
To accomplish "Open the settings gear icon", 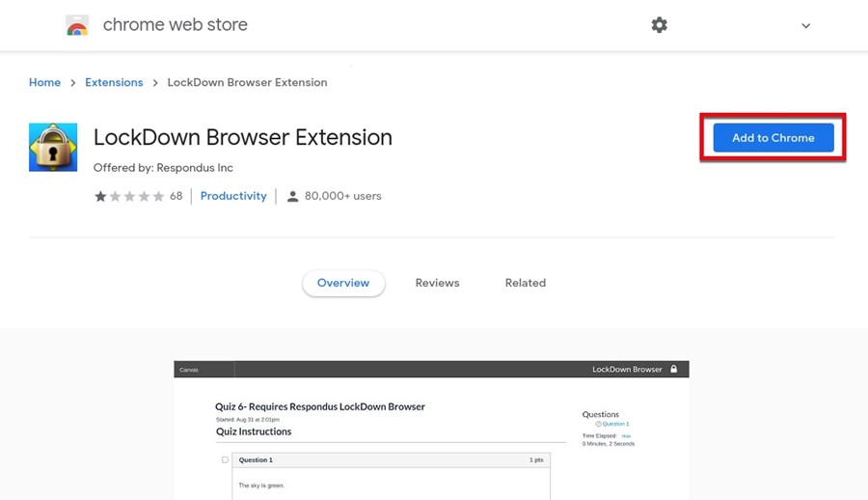I will pos(659,25).
